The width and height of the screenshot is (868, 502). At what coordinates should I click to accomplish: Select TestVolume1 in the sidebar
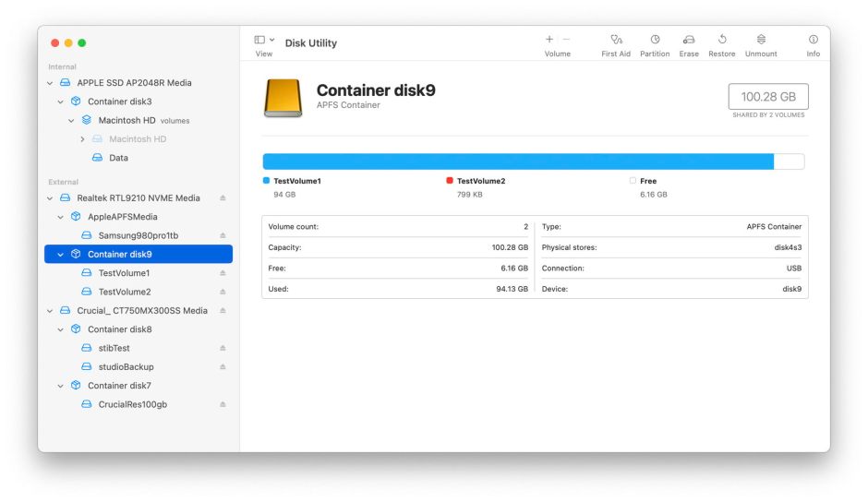click(124, 273)
